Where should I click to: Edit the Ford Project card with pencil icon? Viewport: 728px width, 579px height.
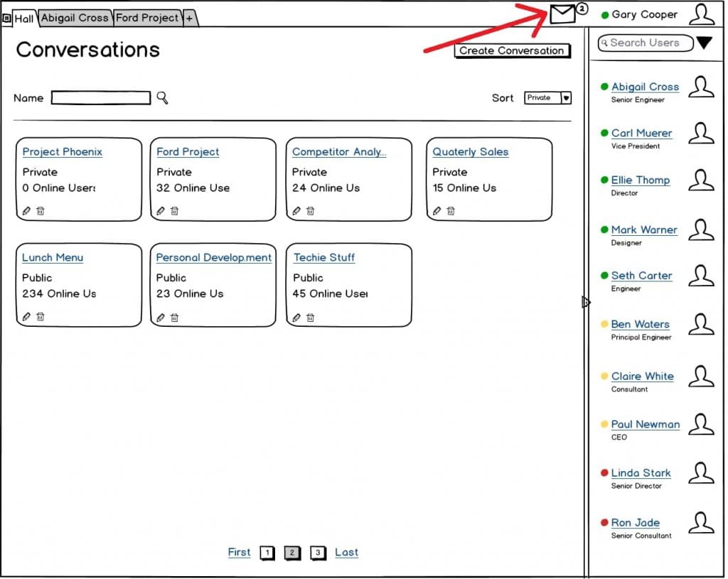point(161,211)
